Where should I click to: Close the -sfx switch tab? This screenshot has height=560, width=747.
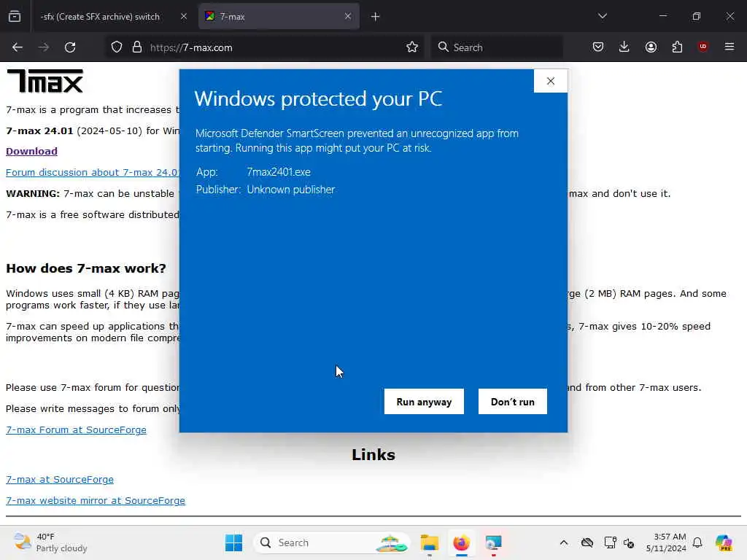(x=184, y=16)
